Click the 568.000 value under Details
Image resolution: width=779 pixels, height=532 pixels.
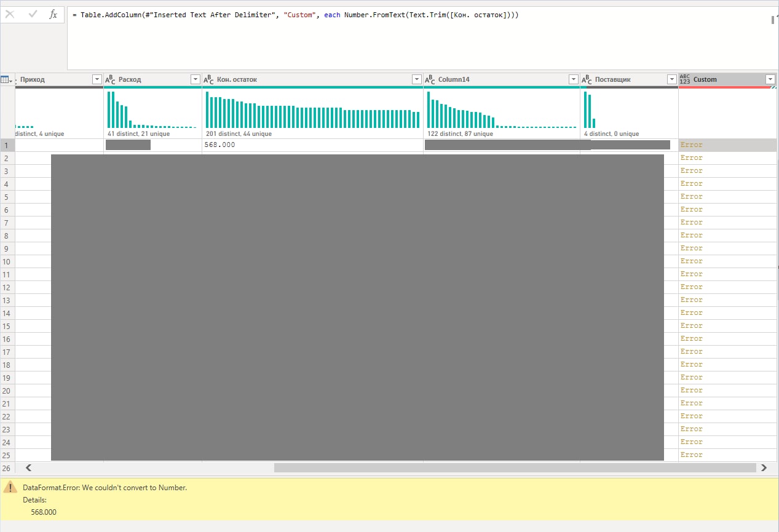point(44,512)
